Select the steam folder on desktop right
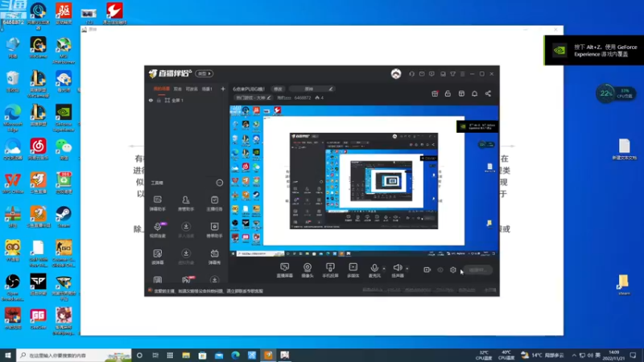Viewport: 644px width, 362px height. pos(624,285)
